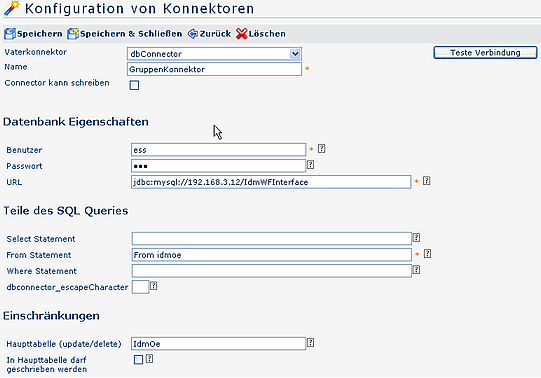The width and height of the screenshot is (541, 378).
Task: Click into the Name field GruppenKonnektor
Action: click(214, 69)
